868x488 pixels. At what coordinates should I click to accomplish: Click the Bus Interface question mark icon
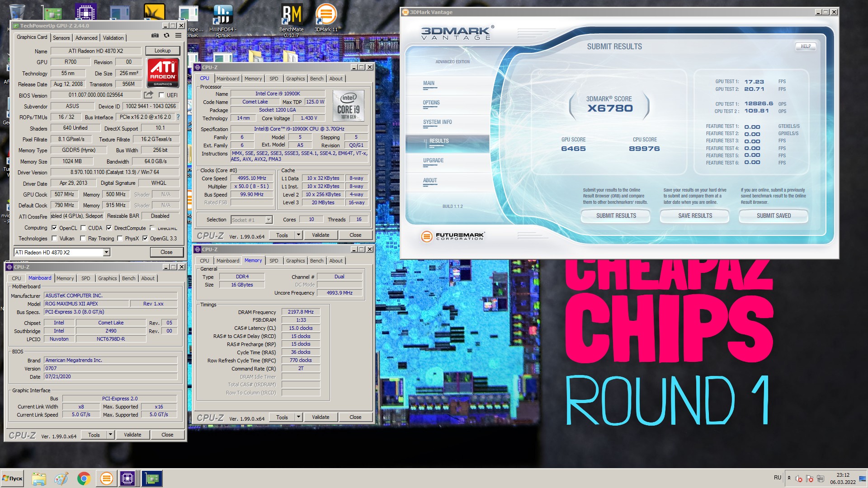click(178, 117)
